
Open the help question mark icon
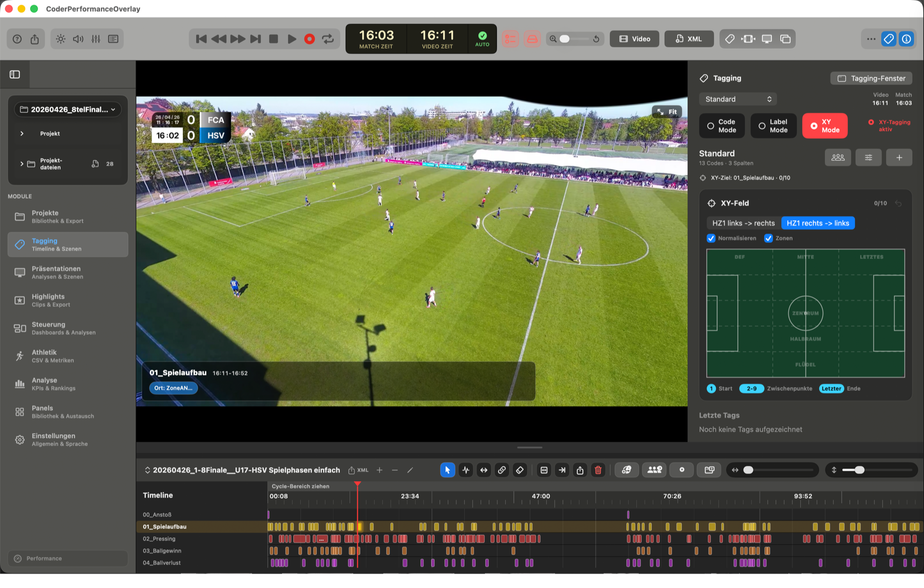[17, 39]
